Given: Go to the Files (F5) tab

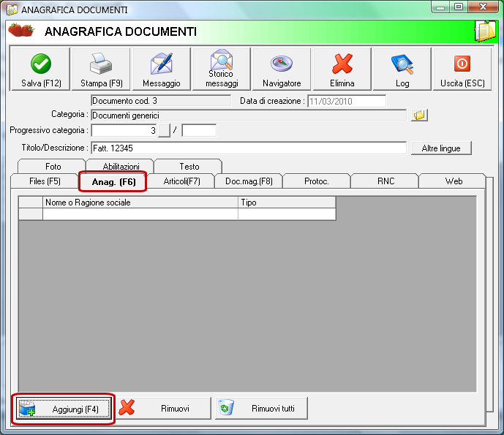Looking at the screenshot, I should click(x=45, y=181).
